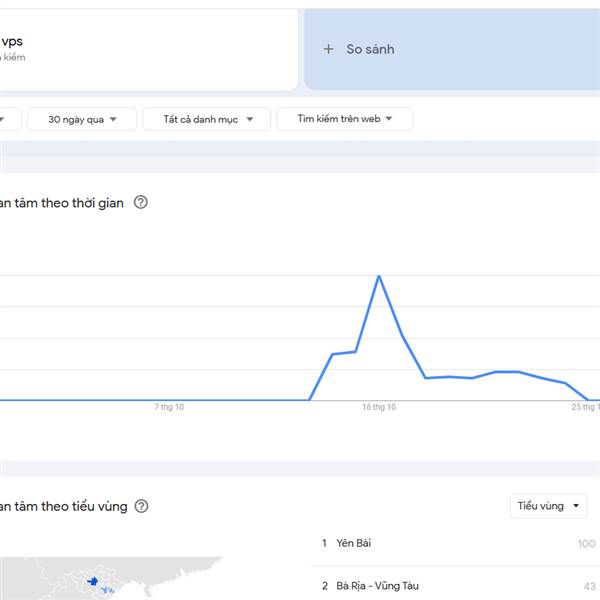Expand the "Tiểu vùng" region type dropdown
The width and height of the screenshot is (600, 600).
pos(548,506)
